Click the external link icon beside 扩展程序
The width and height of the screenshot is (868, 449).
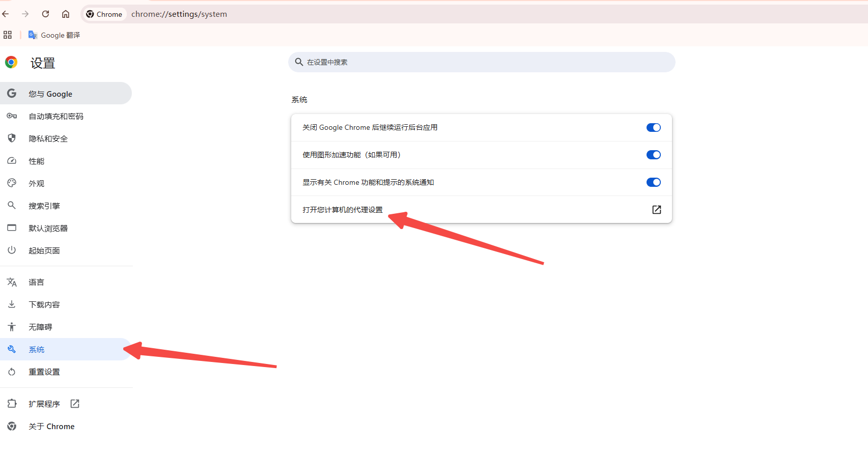[75, 404]
